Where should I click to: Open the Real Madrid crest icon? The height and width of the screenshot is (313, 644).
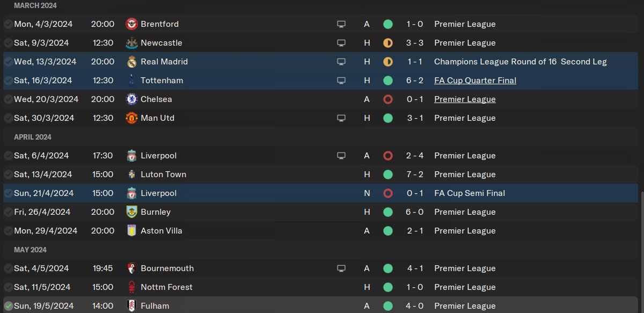point(131,62)
